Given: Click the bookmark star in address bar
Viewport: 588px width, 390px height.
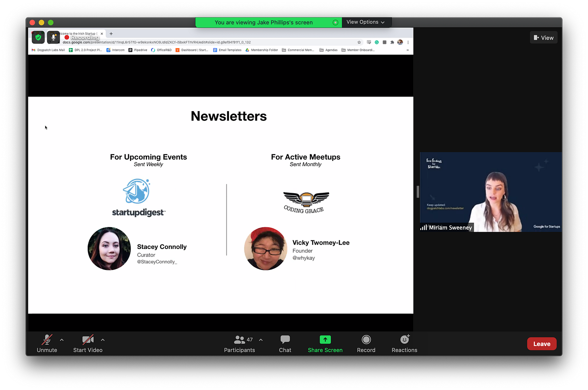Looking at the screenshot, I should (x=359, y=42).
